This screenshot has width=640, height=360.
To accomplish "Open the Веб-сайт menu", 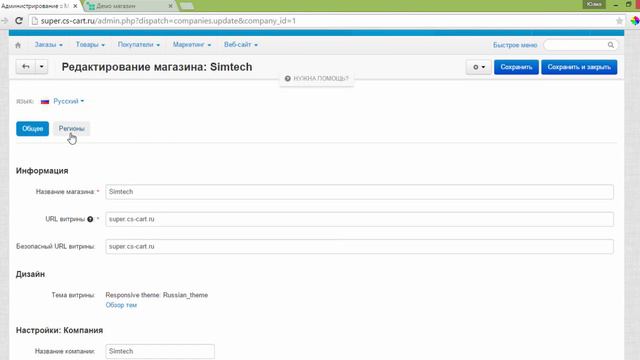I will [241, 45].
